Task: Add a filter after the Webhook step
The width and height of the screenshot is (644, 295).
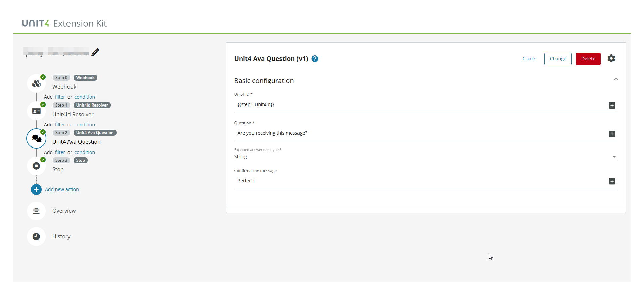Action: [x=60, y=97]
